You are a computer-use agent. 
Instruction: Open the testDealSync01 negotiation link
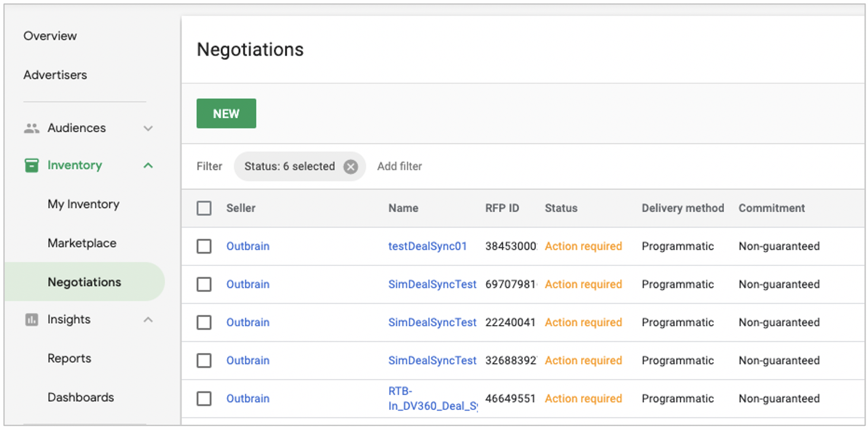tap(427, 246)
